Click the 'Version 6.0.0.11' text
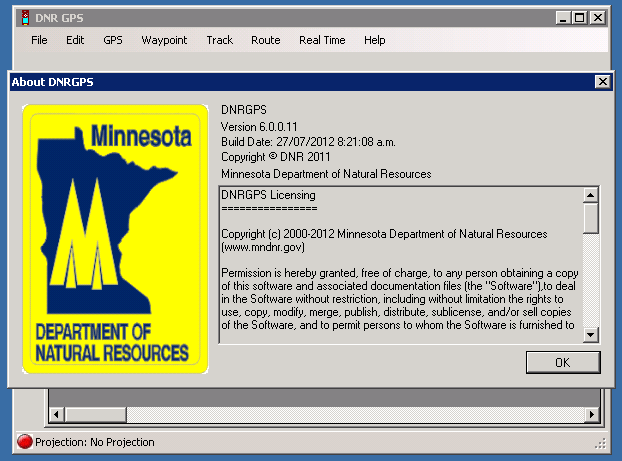 point(259,127)
